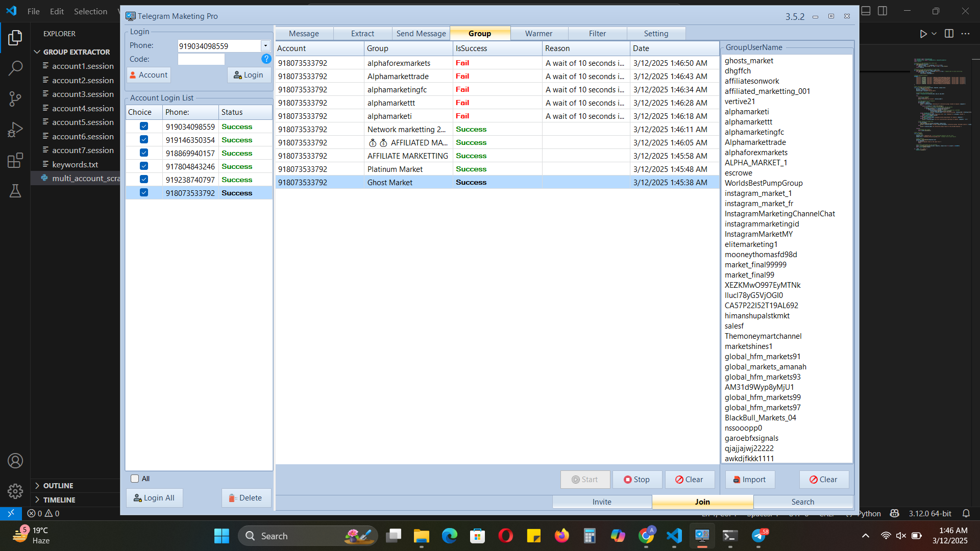This screenshot has height=551, width=980.
Task: Open the Run and Debug view
Action: pyautogui.click(x=15, y=130)
